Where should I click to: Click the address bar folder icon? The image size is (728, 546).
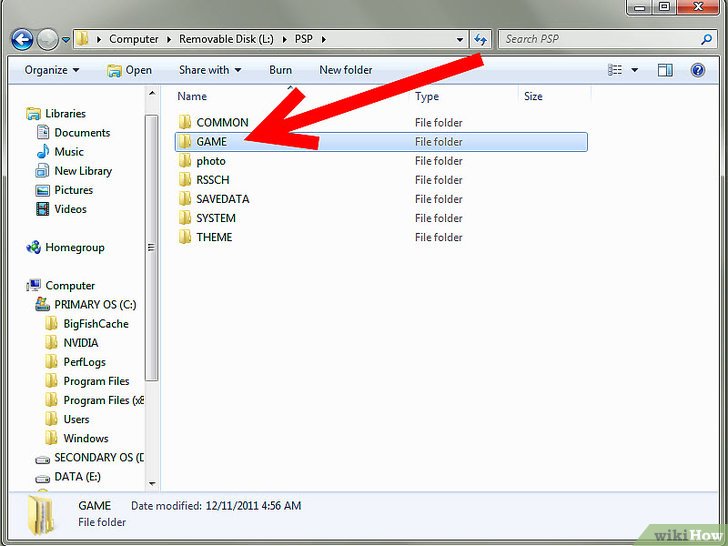(x=82, y=39)
